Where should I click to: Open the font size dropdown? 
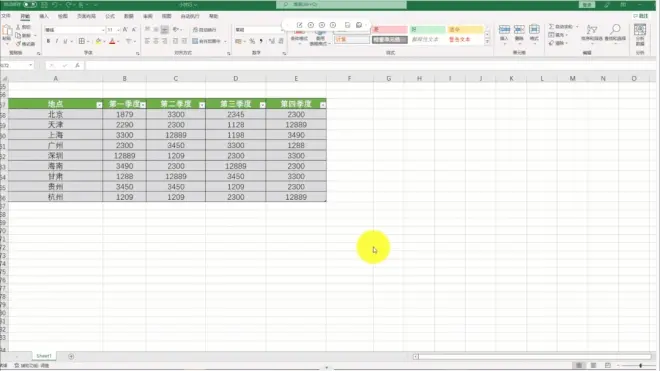point(118,30)
